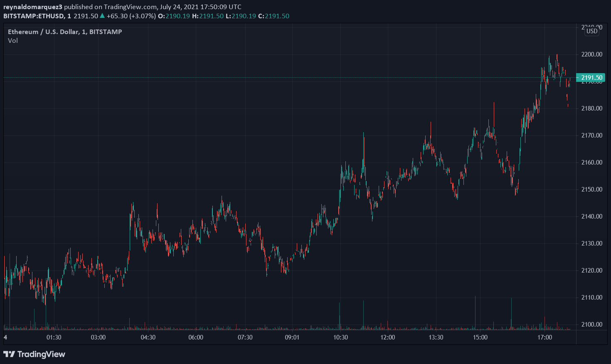Click the 03:00 time axis label
The height and width of the screenshot is (364, 611).
coord(99,337)
